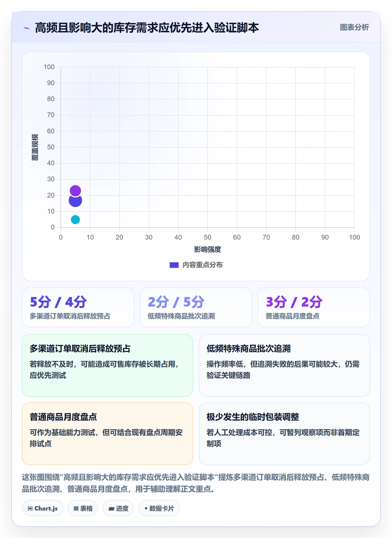The width and height of the screenshot is (392, 538).
Task: Click the 进度 tag bar icon
Action: (111, 509)
